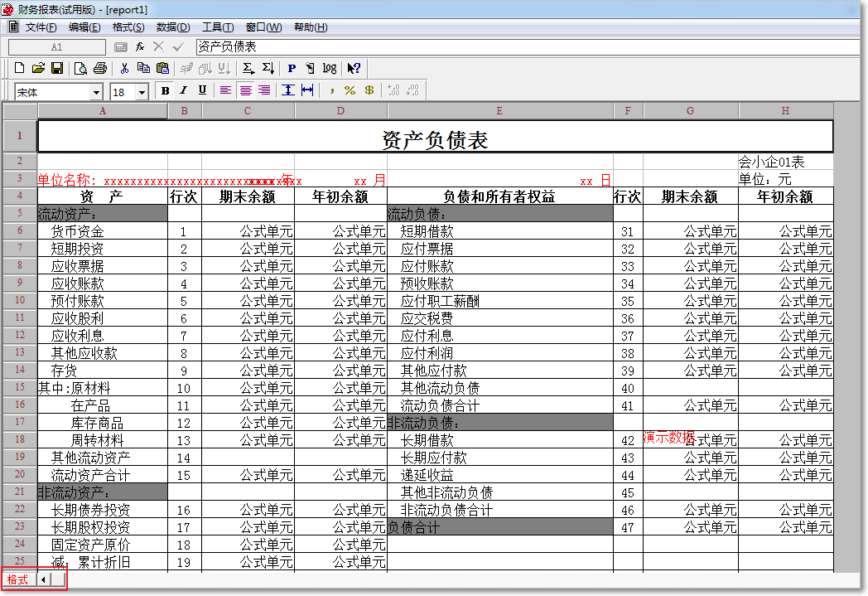Screen dimensions: 868x596
Task: Click the row height adjustment icon
Action: (x=288, y=91)
